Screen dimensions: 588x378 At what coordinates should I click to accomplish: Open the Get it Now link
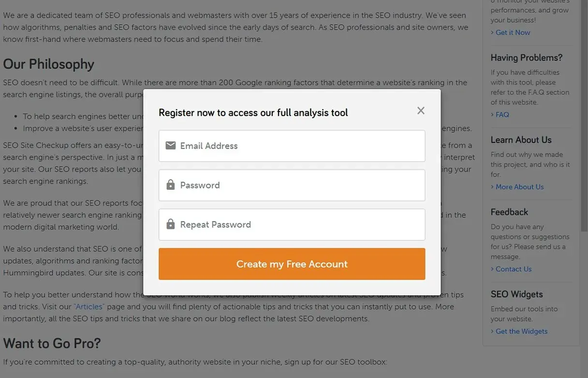(x=513, y=32)
